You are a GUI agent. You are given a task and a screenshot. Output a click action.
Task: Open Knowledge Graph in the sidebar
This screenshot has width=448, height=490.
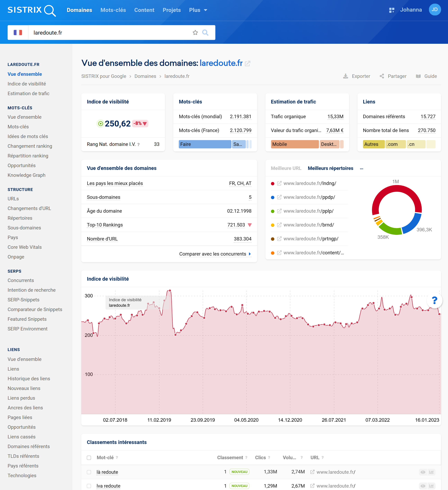(x=26, y=175)
